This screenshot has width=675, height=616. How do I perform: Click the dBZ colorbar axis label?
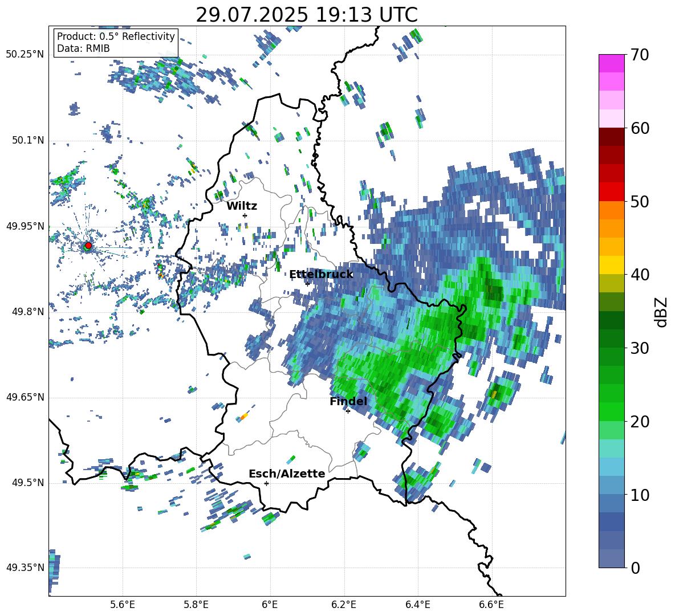pos(662,312)
